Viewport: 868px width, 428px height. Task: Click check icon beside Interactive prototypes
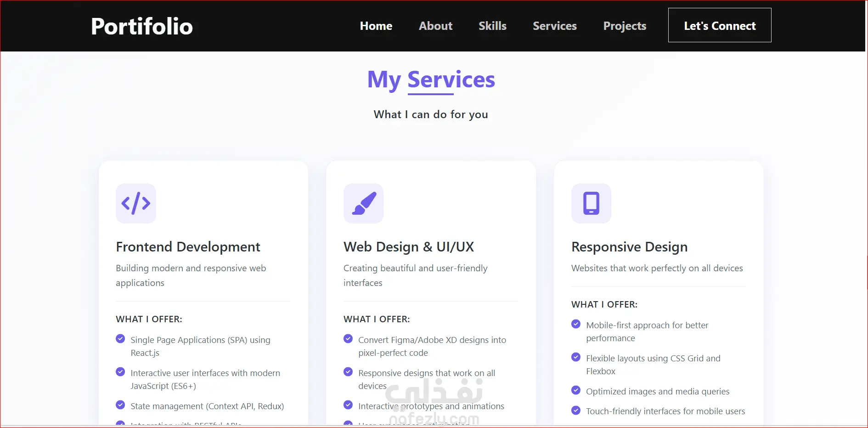click(348, 405)
